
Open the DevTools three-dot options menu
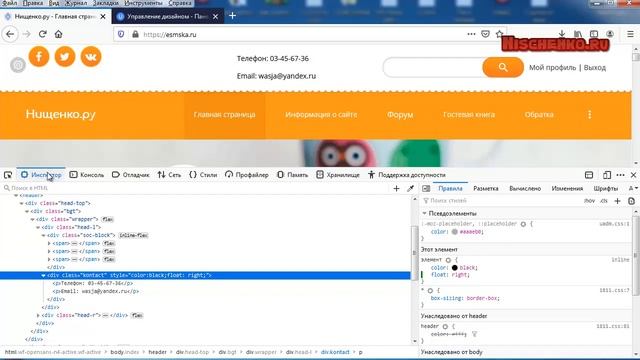(x=620, y=175)
